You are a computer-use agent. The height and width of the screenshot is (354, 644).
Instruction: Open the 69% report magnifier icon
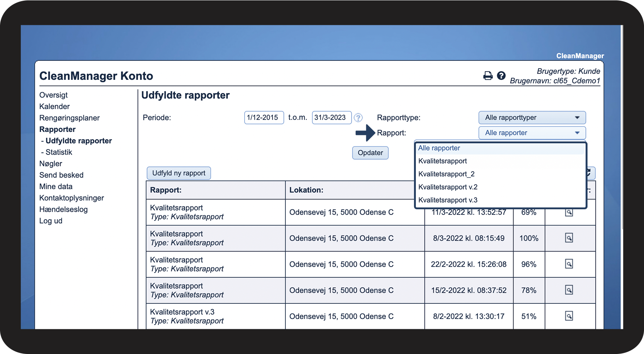[569, 213]
